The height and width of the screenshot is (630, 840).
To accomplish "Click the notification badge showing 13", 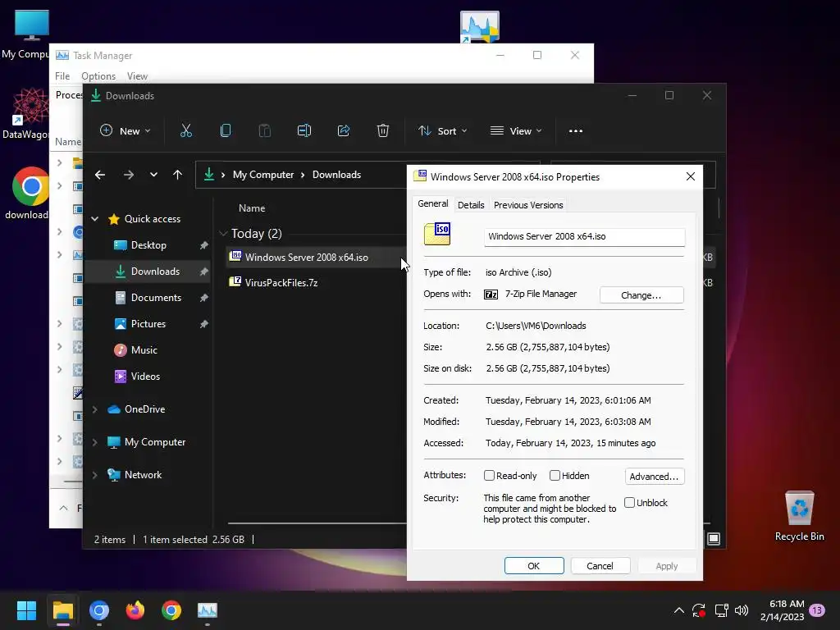I will [817, 610].
